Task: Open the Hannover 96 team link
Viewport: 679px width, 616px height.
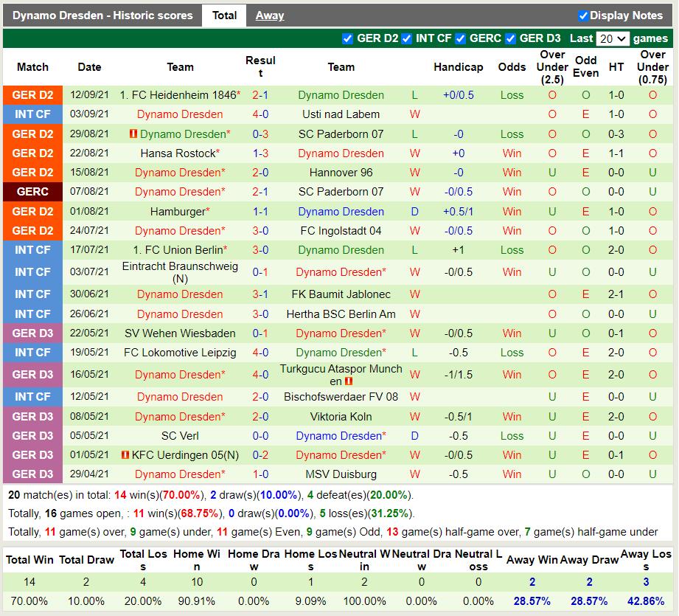Action: (341, 173)
